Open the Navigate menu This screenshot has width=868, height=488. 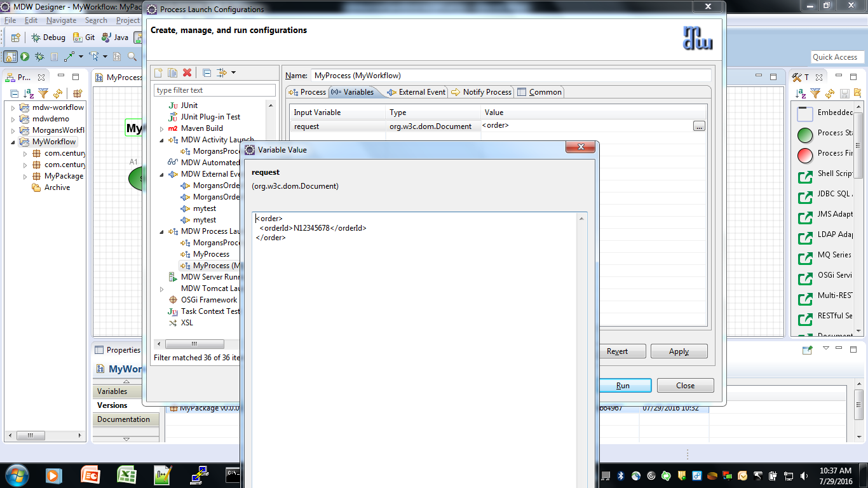click(x=61, y=20)
